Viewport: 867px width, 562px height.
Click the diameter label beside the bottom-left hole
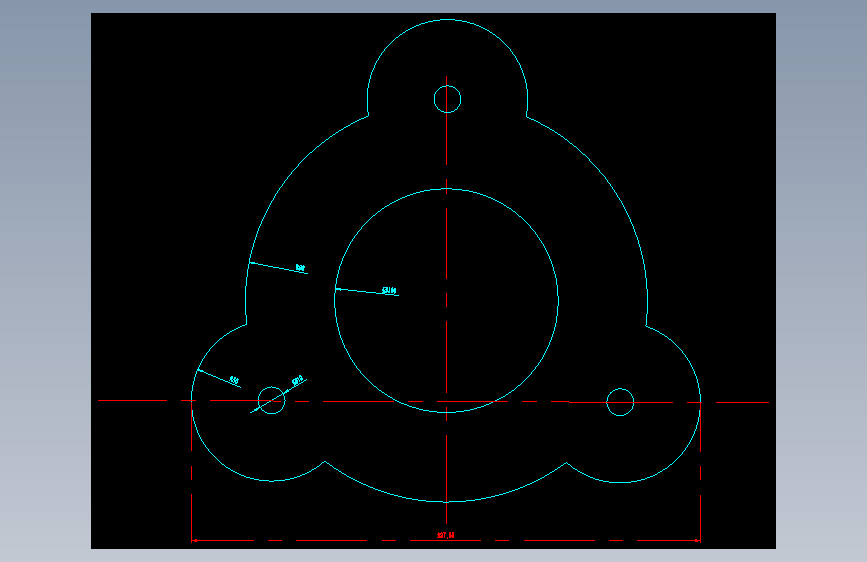[x=297, y=381]
